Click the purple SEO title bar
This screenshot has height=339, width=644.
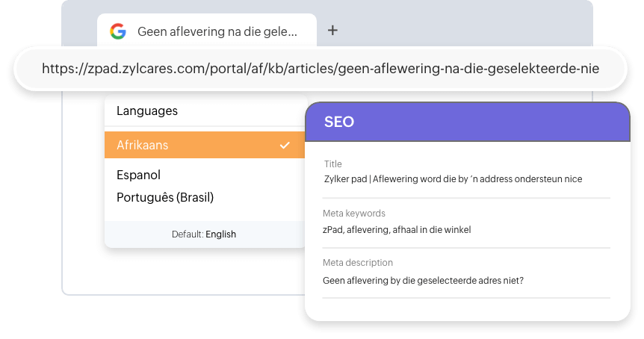(x=523, y=122)
